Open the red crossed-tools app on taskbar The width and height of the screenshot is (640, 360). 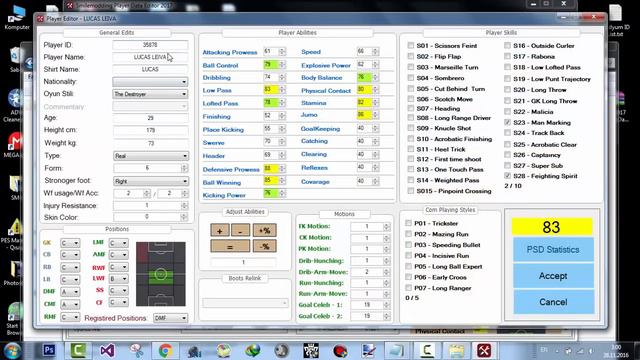coord(484,350)
